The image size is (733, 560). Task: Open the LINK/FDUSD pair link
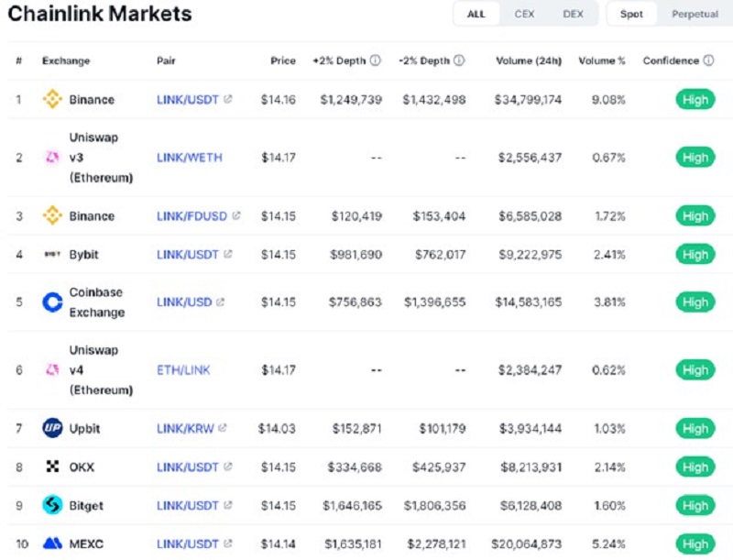pyautogui.click(x=191, y=216)
